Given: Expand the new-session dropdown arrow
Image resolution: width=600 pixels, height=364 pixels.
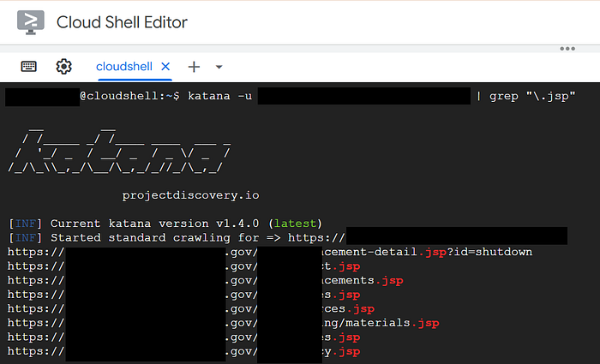Looking at the screenshot, I should [219, 67].
